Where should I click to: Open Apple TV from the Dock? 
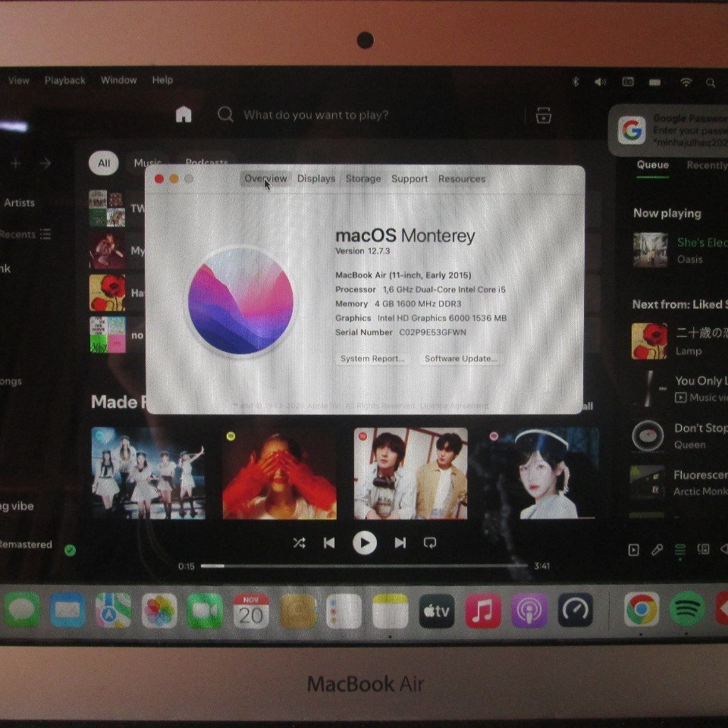pos(437,610)
